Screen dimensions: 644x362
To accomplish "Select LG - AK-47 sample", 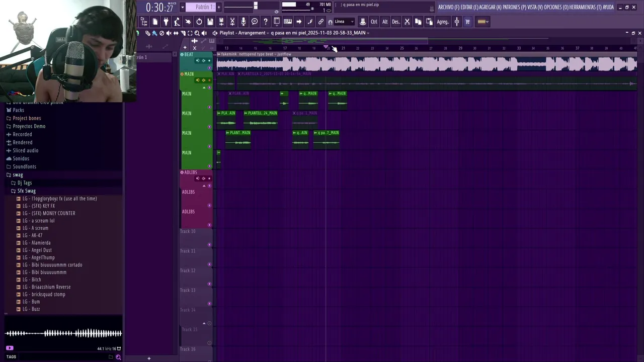I will coord(32,235).
